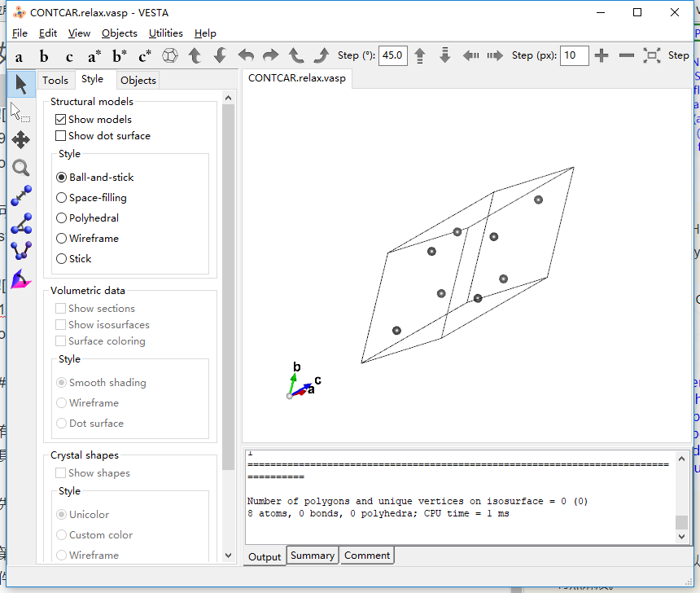View along the b* reciprocal axis
The image size is (700, 593).
(x=120, y=56)
